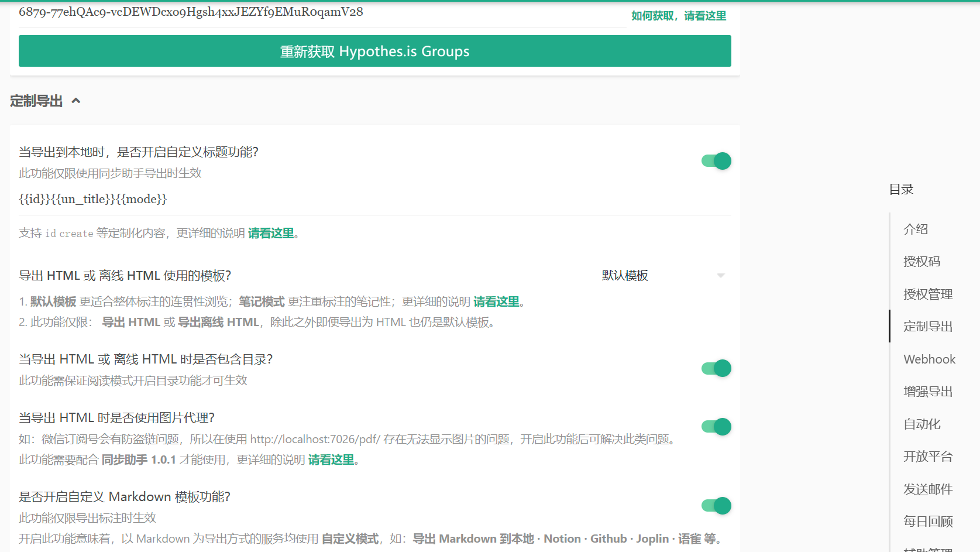980x552 pixels.
Task: Open the 如何获取，请看这里 link
Action: [679, 16]
